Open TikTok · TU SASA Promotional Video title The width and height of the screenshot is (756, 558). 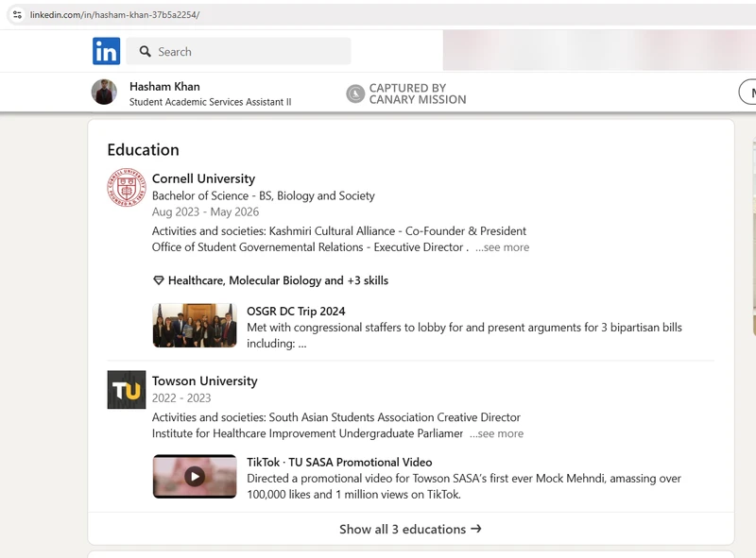click(339, 462)
